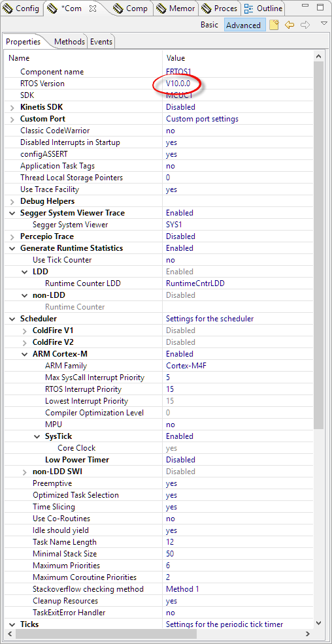Collapse the LDD group
Image resolution: width=332 pixels, height=644 pixels.
tap(24, 272)
